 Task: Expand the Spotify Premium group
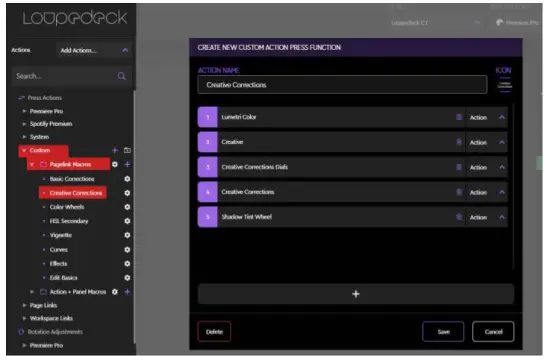pos(24,124)
